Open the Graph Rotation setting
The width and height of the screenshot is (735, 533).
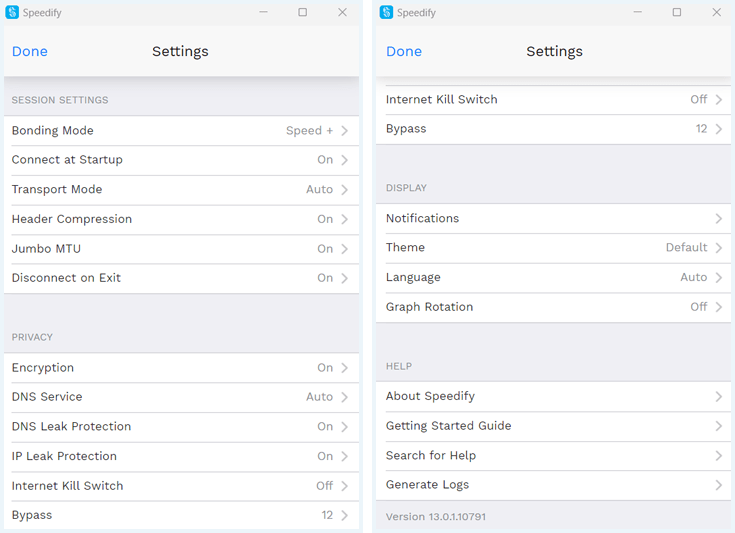(x=553, y=307)
